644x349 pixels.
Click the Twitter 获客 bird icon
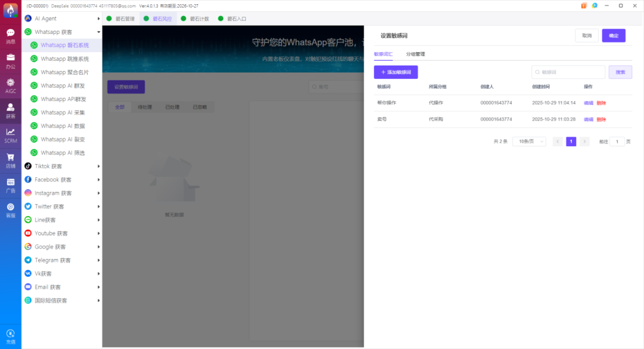(28, 206)
